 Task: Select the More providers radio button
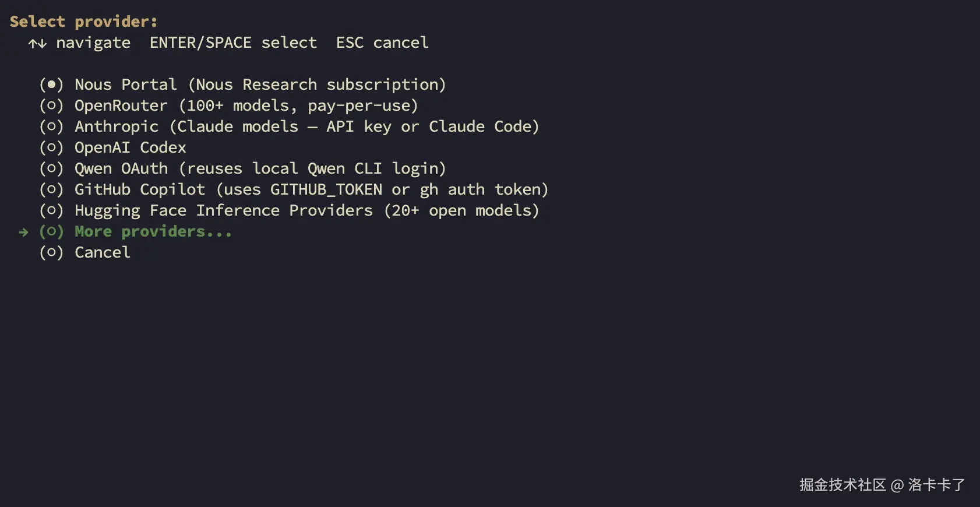point(51,232)
